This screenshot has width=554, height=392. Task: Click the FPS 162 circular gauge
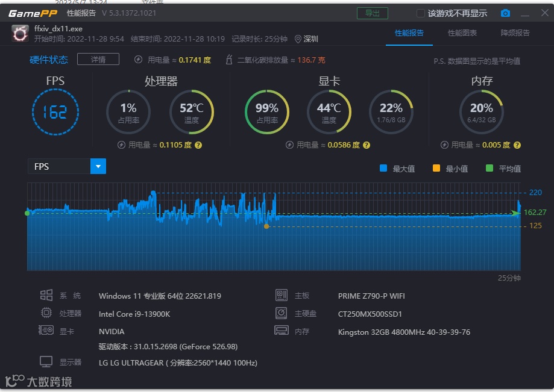pos(55,112)
